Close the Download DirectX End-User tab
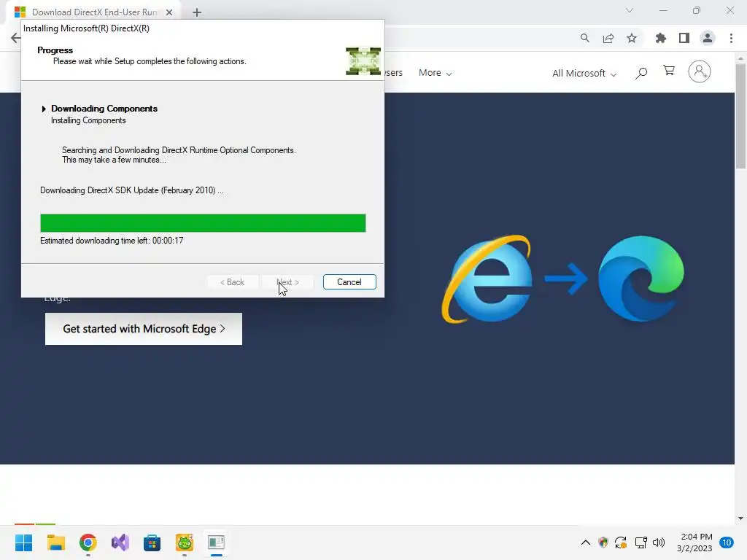Screen dimensions: 747x560 pyautogui.click(x=169, y=12)
